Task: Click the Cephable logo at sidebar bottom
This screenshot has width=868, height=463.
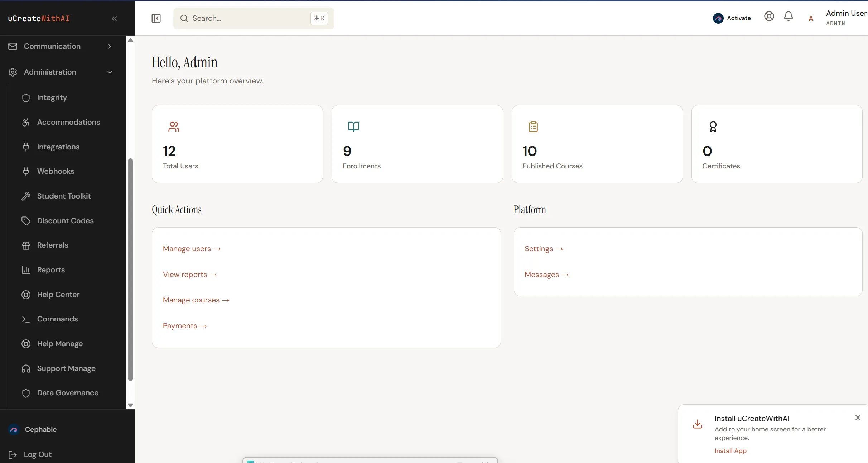Action: (x=14, y=430)
